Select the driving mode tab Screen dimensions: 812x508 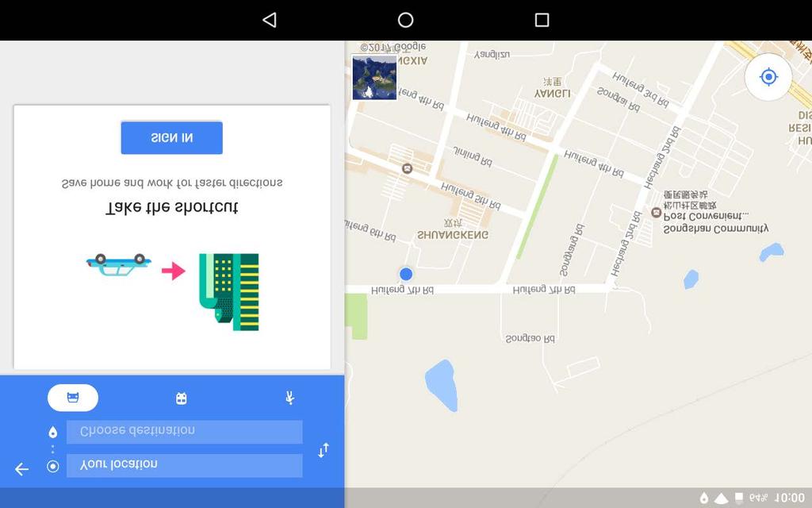pos(73,398)
